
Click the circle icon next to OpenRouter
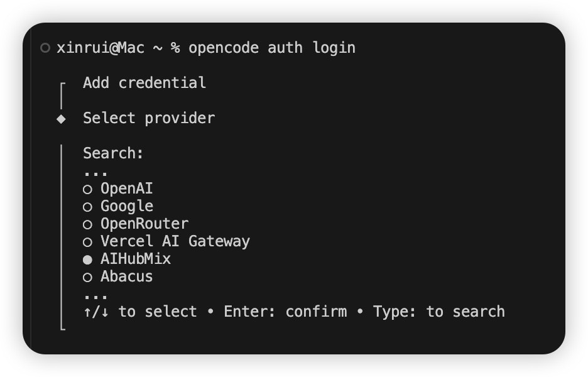[89, 224]
